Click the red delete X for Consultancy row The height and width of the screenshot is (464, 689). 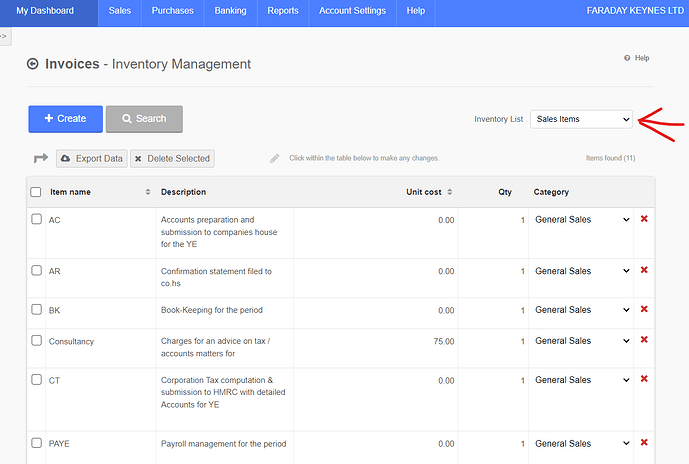pyautogui.click(x=644, y=340)
